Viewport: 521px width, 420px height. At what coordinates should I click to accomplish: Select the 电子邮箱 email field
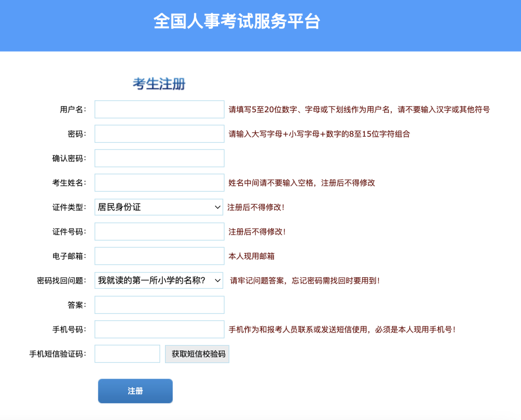pyautogui.click(x=159, y=256)
